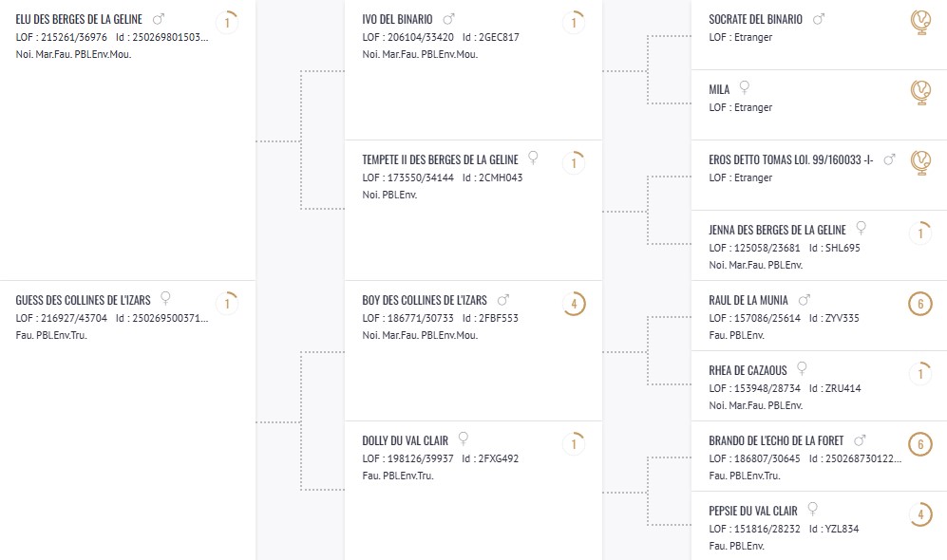Image resolution: width=947 pixels, height=560 pixels.
Task: Open GUESS DES COLLINES DE L'IZARS profile
Action: click(x=84, y=300)
